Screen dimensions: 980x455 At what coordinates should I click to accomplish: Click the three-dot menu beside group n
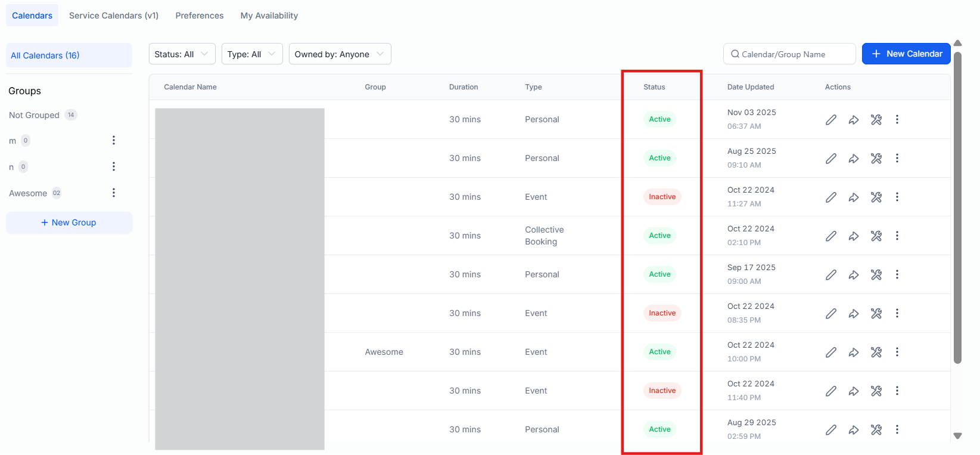[114, 166]
